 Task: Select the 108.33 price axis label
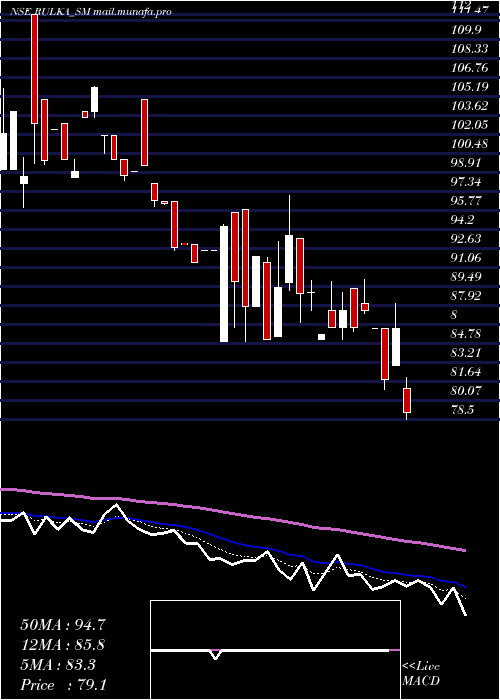point(470,49)
